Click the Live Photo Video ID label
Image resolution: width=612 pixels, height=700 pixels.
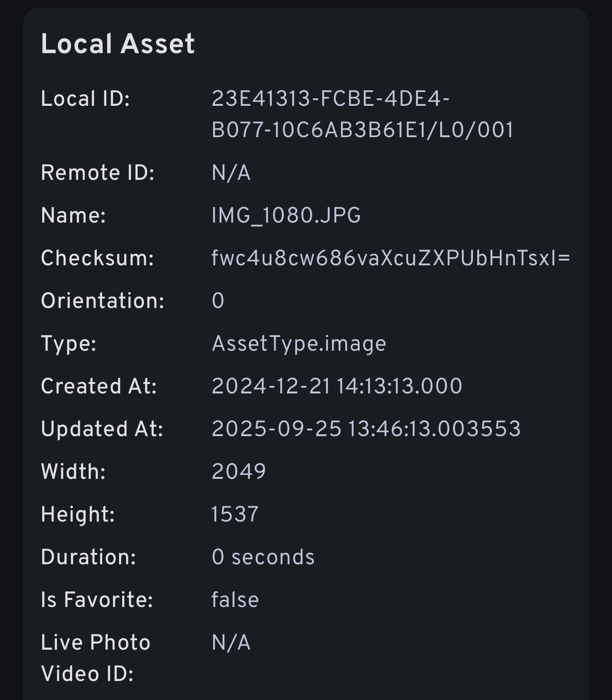click(95, 658)
